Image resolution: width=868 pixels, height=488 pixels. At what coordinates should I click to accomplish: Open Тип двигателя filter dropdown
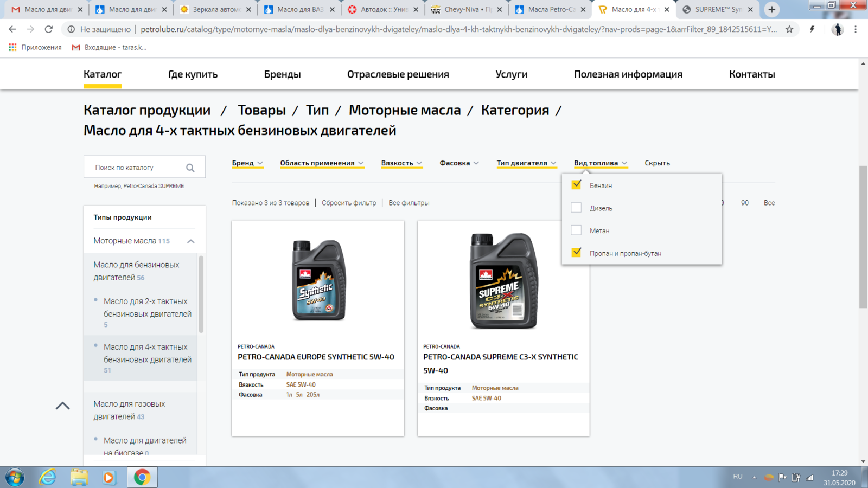pyautogui.click(x=526, y=163)
